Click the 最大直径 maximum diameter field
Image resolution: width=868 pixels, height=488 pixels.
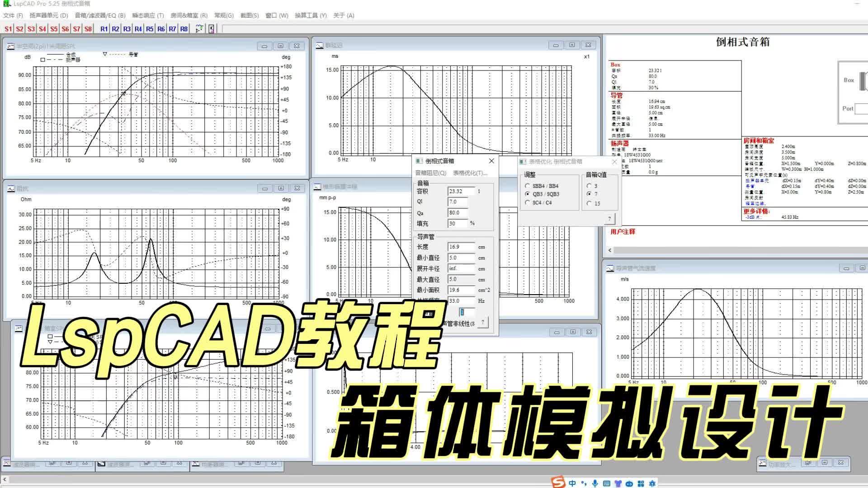point(462,279)
